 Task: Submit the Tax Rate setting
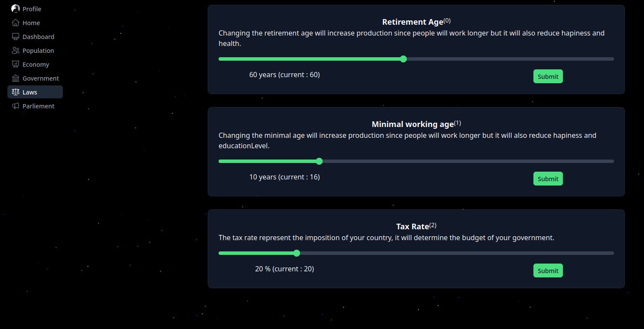548,270
